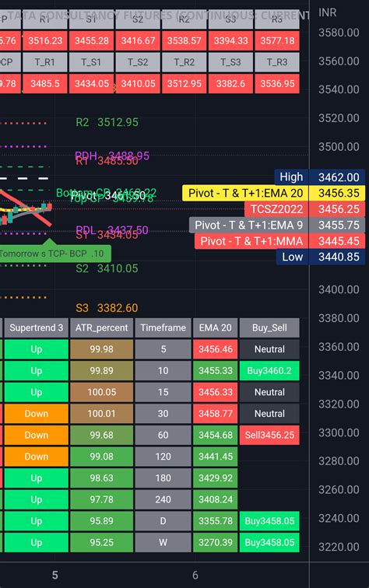Select the Low 3440.85 price label

[321, 257]
